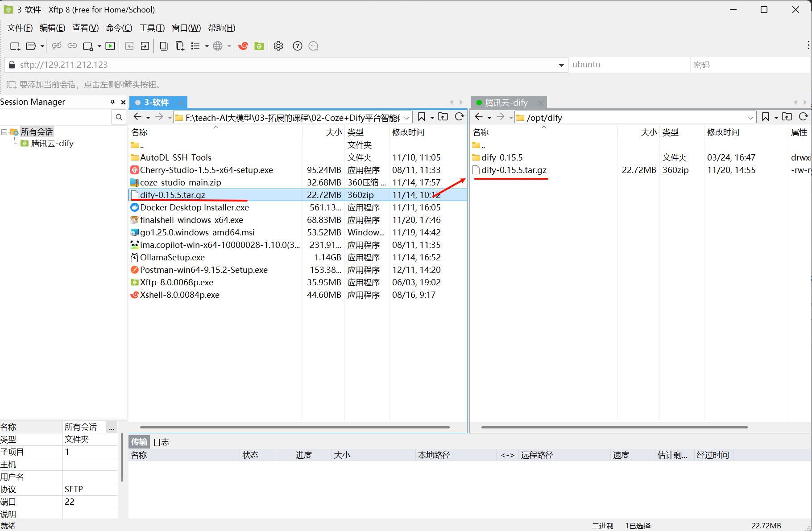Close the 腾讯云-dify tab
The image size is (812, 531).
[x=541, y=103]
